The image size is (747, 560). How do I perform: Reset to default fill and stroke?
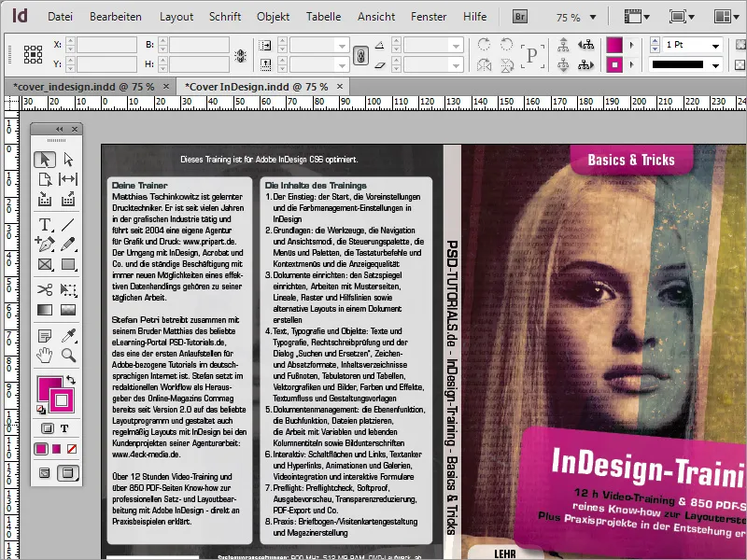point(41,409)
